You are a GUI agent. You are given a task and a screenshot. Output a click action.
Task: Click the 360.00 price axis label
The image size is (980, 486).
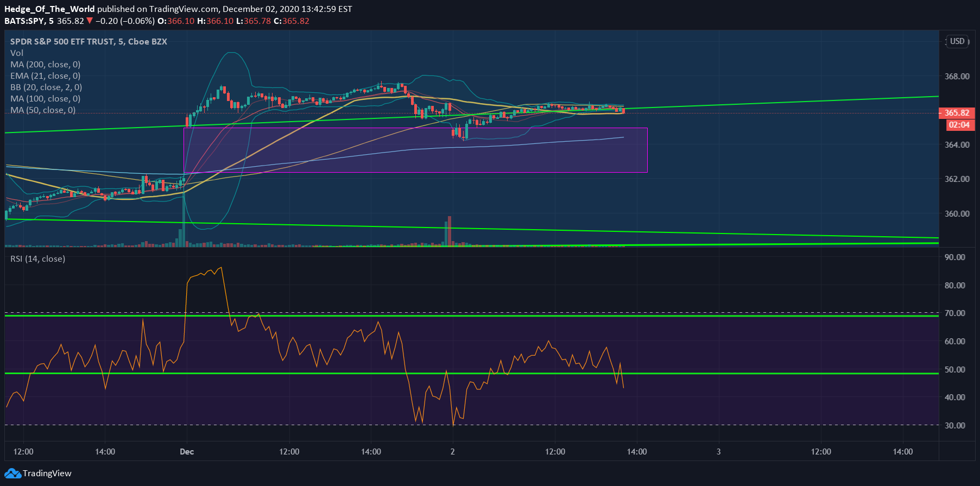click(957, 213)
